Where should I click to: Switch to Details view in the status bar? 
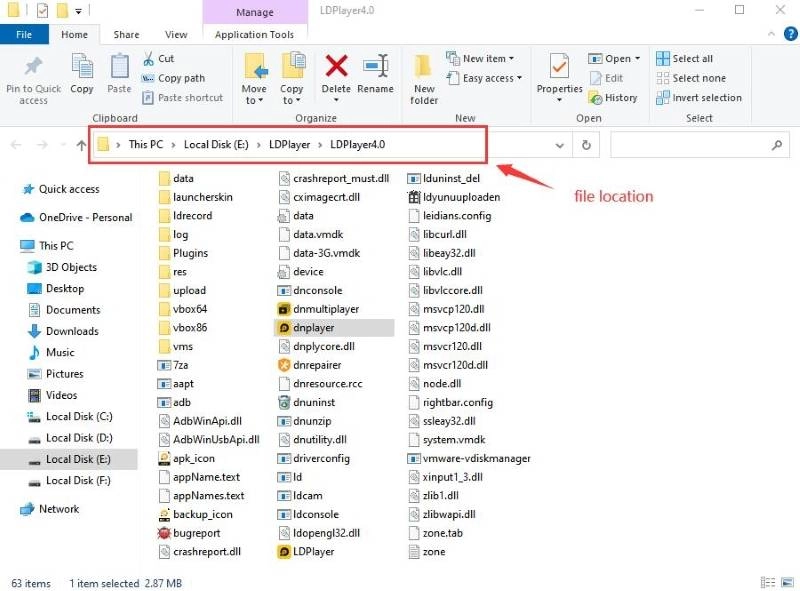tap(768, 582)
